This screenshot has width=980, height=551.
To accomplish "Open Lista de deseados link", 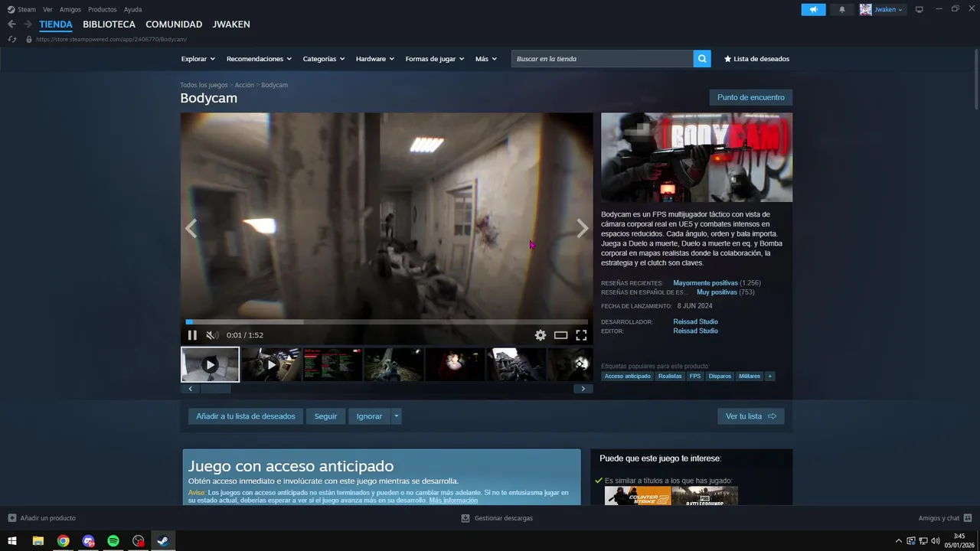I will (x=756, y=59).
